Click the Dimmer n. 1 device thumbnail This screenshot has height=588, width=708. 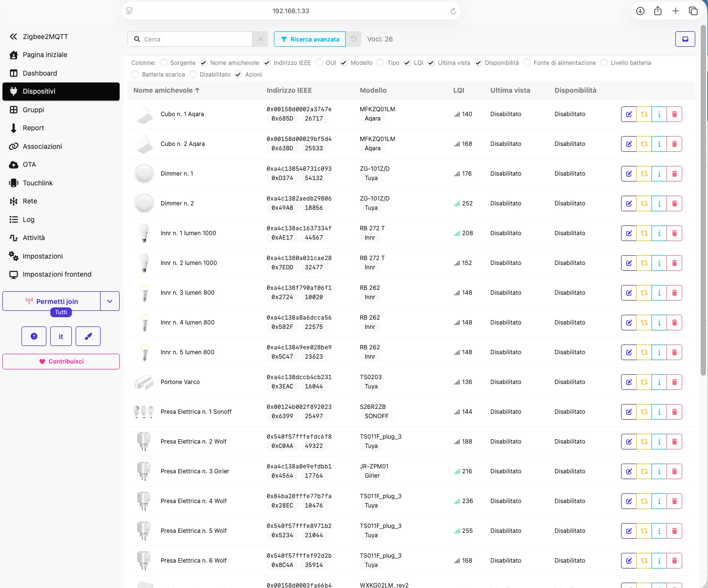144,174
